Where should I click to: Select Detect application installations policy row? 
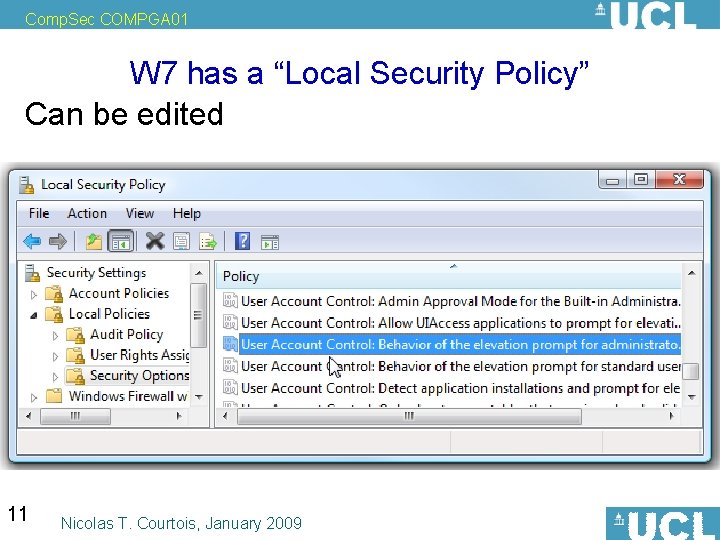click(x=460, y=388)
